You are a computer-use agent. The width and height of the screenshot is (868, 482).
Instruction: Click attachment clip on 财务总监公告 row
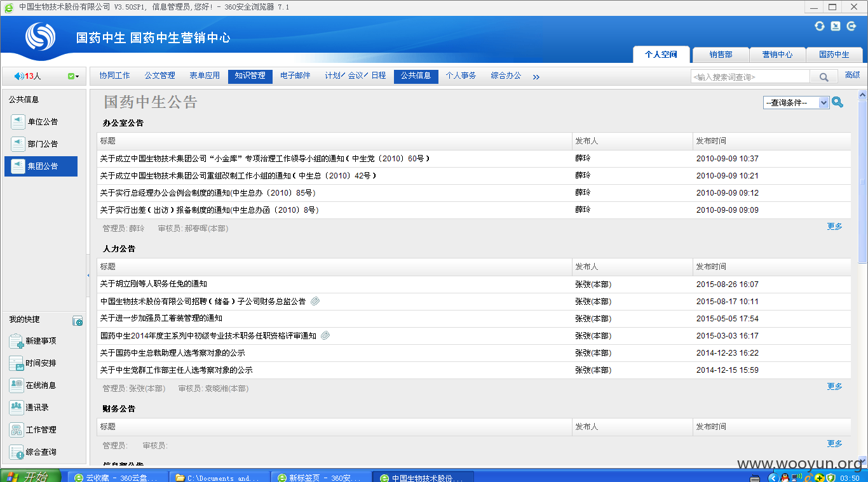tap(315, 301)
